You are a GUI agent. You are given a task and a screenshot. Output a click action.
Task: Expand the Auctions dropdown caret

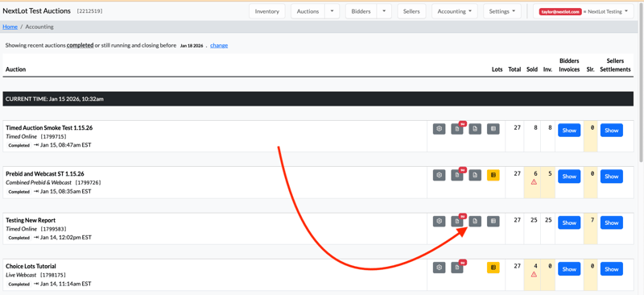pyautogui.click(x=332, y=11)
